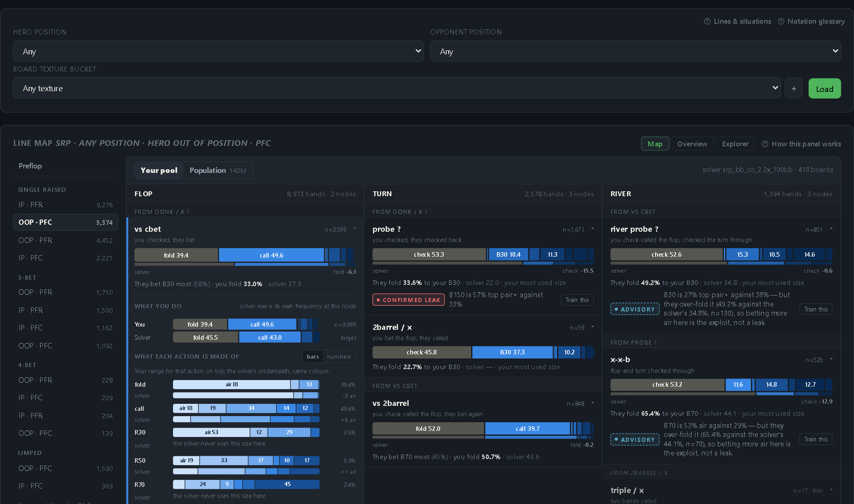Open the Hero Position dropdown

pyautogui.click(x=218, y=51)
